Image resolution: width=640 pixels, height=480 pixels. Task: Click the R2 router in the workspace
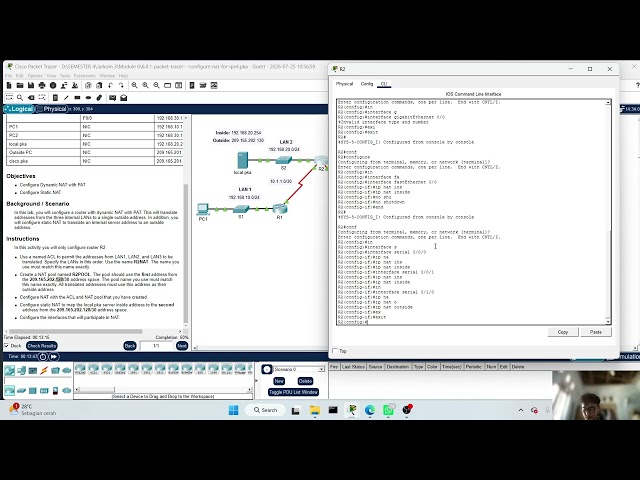[x=321, y=161]
